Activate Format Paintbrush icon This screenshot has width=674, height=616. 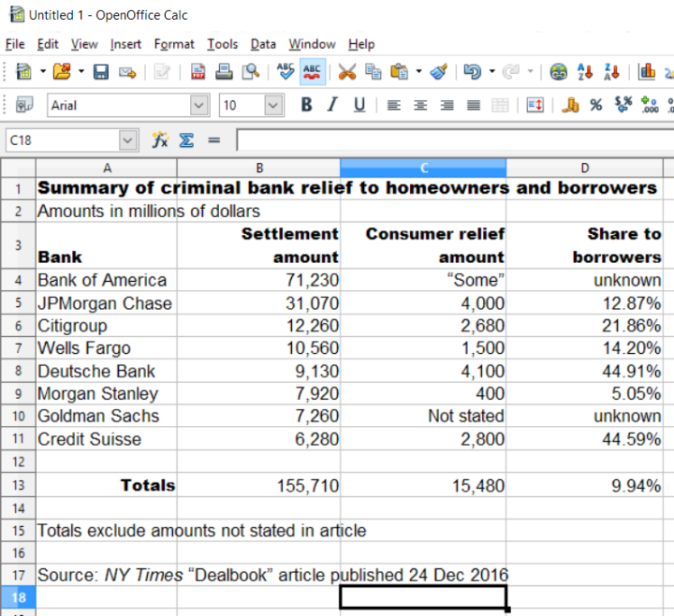pos(439,71)
